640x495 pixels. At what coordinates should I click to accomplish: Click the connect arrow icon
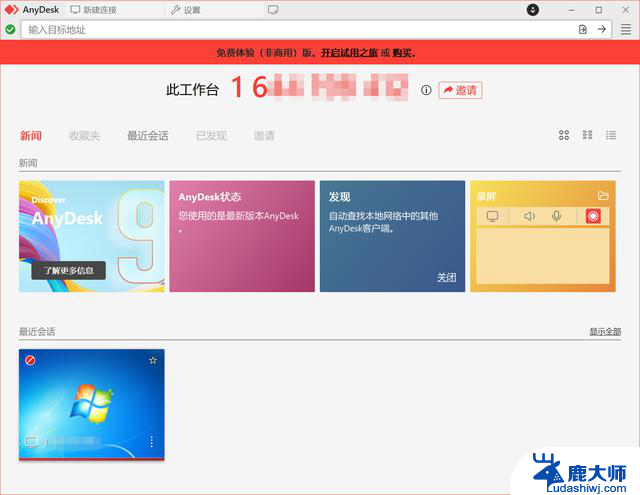point(602,29)
